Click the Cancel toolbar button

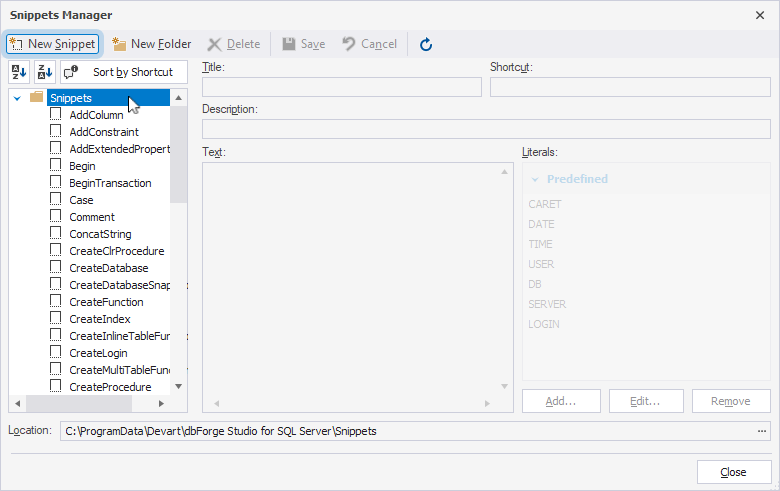pos(370,44)
